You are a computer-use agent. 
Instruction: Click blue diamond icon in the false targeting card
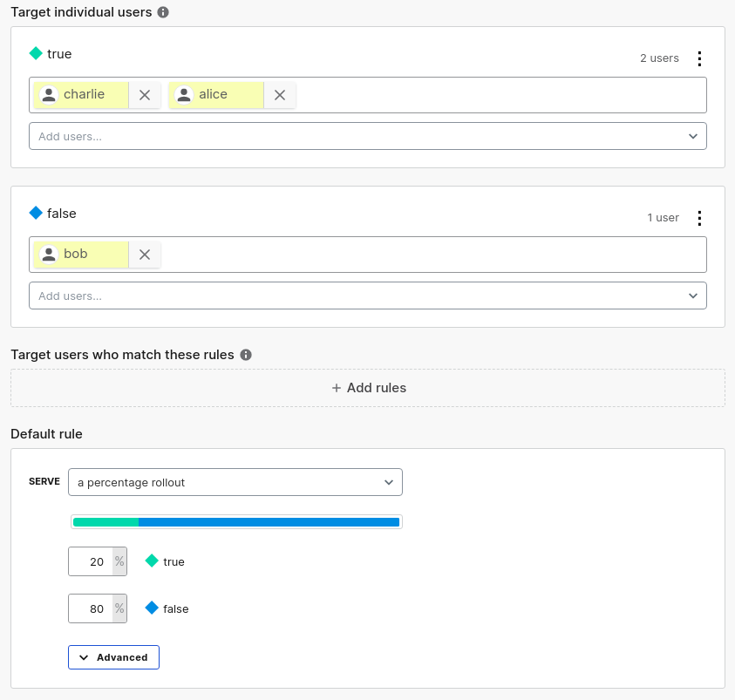point(36,213)
